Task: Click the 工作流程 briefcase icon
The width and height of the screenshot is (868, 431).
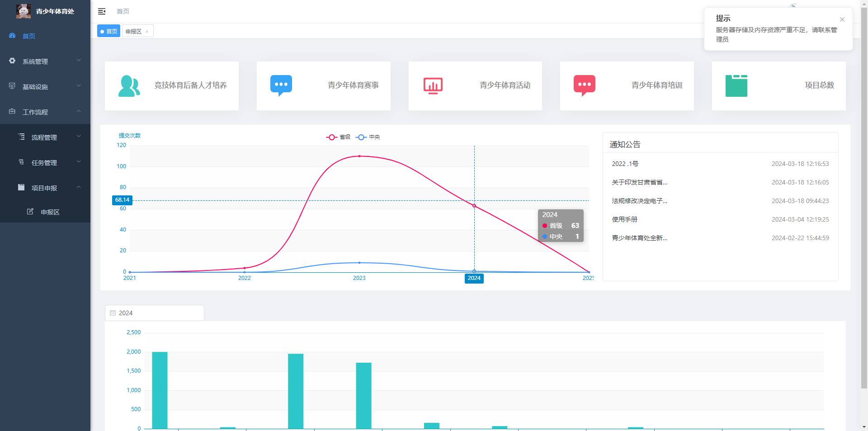Action: (12, 111)
